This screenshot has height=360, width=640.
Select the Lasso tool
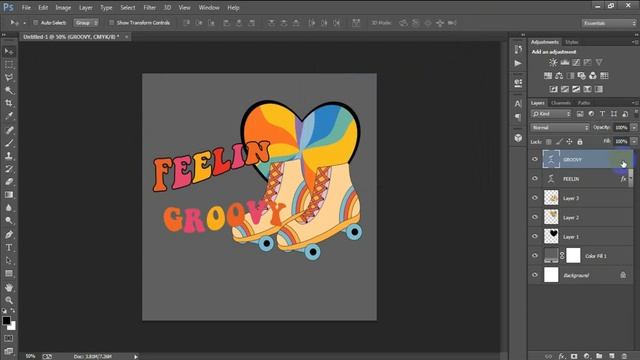tap(9, 78)
